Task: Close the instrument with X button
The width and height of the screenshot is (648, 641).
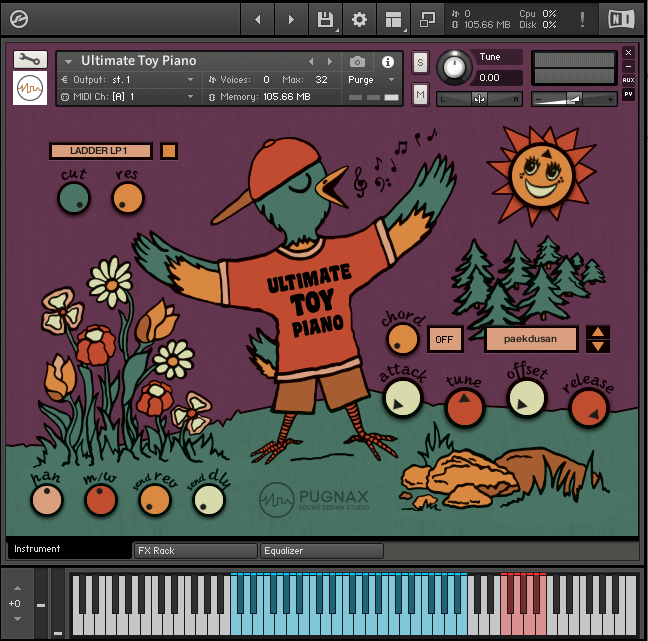Action: pos(628,52)
